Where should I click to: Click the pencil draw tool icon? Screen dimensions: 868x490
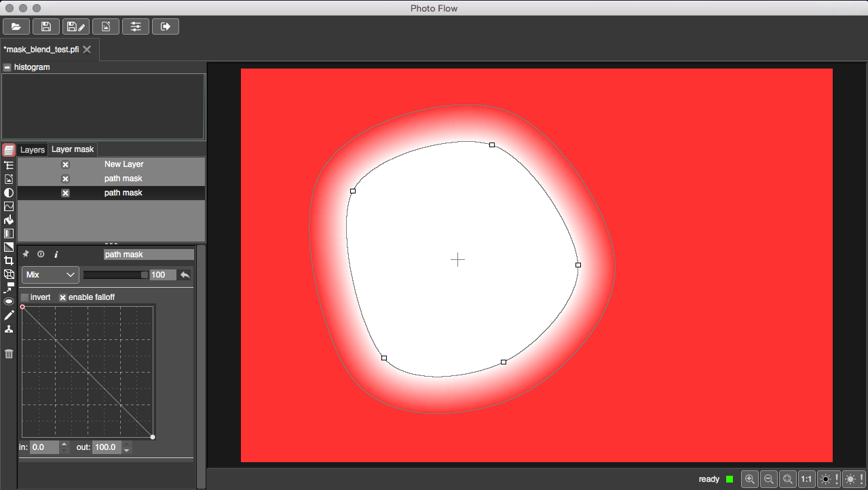tap(9, 316)
